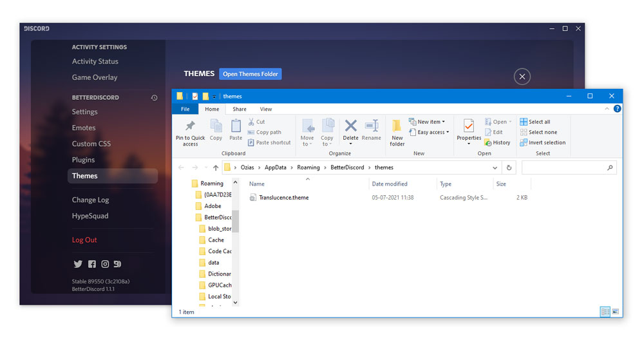The height and width of the screenshot is (342, 644).
Task: Switch to details view icon in status bar
Action: [x=605, y=312]
